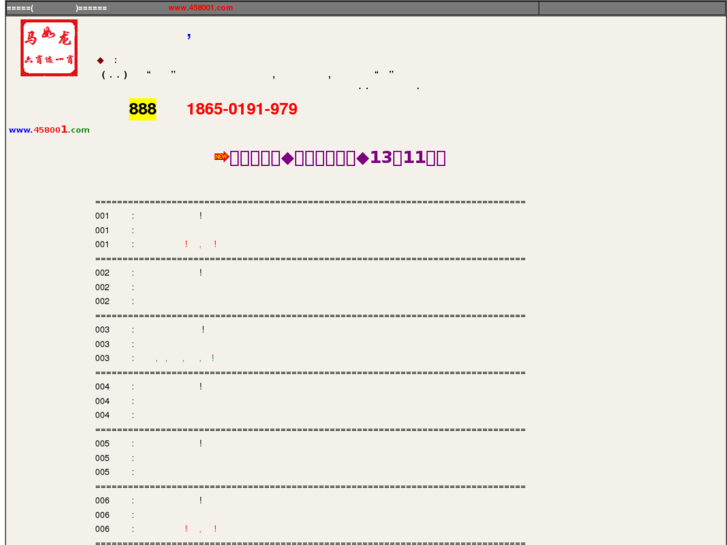Viewport: 727px width, 545px height.
Task: Open the multicolored www.458001.com link below the logo
Action: [x=49, y=130]
